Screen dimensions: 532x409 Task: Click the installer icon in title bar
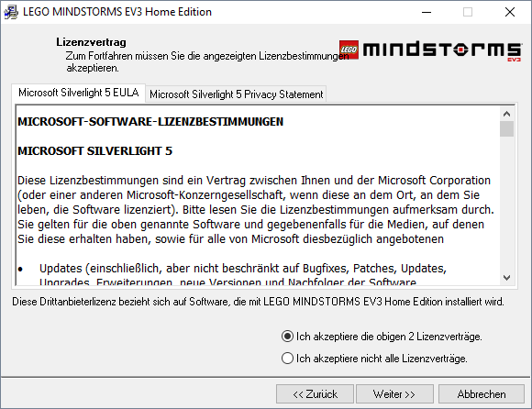11,12
